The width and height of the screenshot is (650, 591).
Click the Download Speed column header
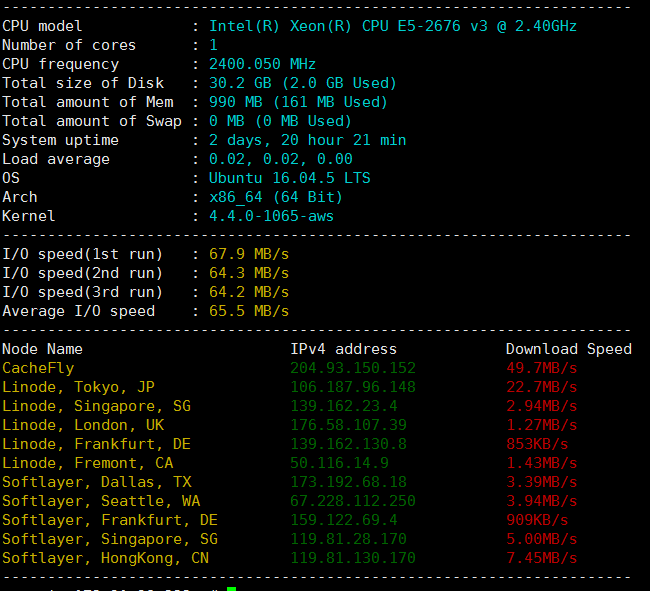pyautogui.click(x=568, y=349)
